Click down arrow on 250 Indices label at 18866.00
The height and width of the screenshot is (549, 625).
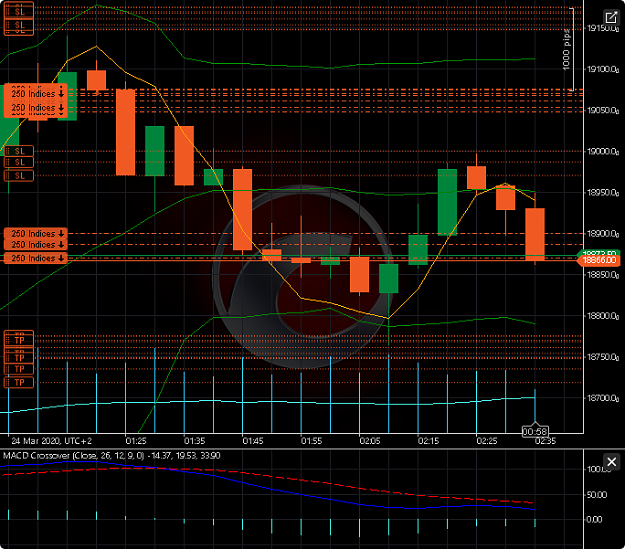coord(61,258)
